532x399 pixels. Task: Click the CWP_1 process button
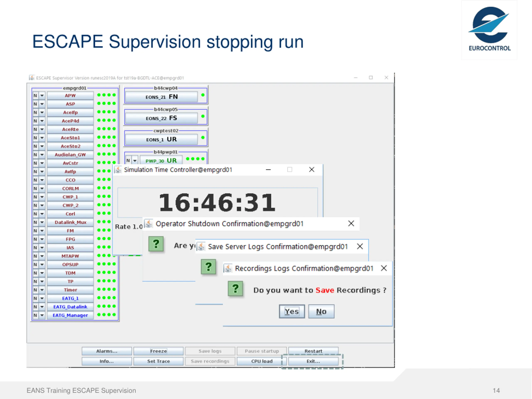(x=70, y=197)
